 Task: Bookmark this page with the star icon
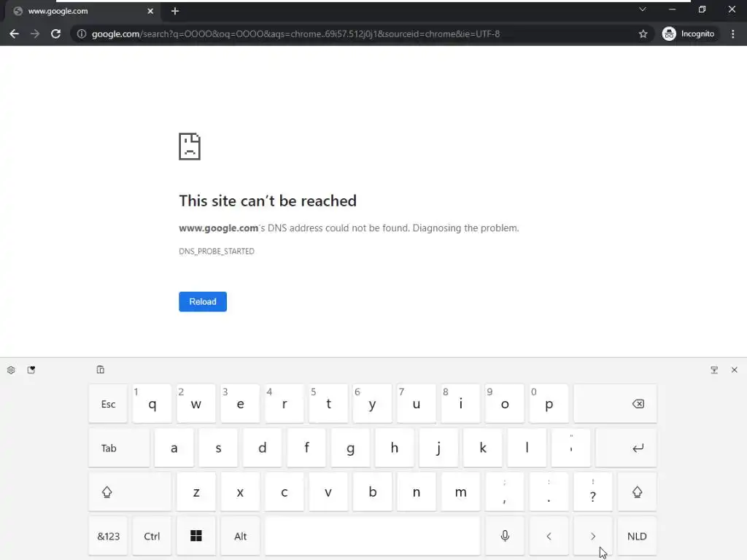pos(643,34)
